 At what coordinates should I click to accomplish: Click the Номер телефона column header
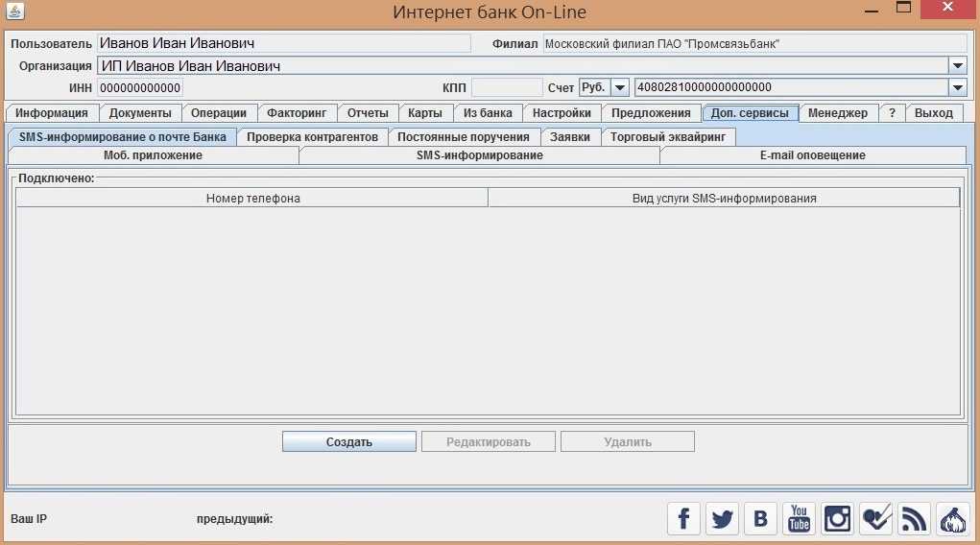[x=252, y=199]
